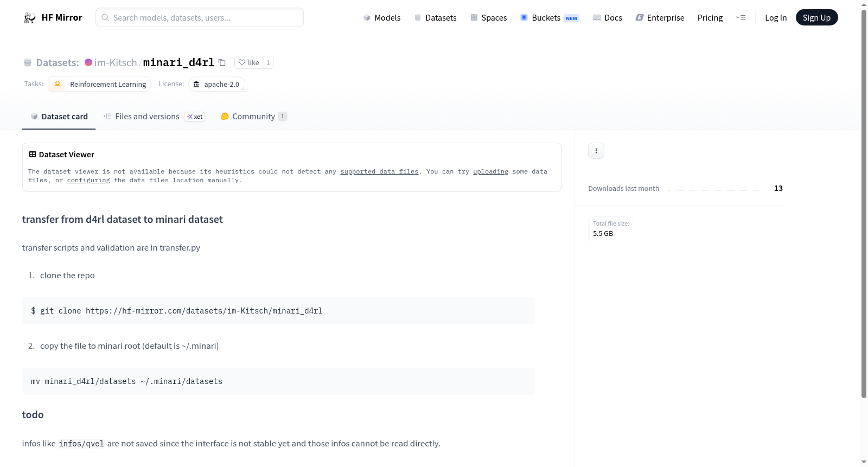The height and width of the screenshot is (467, 868).
Task: Click the 'transfer from d4rl dataset' heading
Action: click(x=123, y=220)
